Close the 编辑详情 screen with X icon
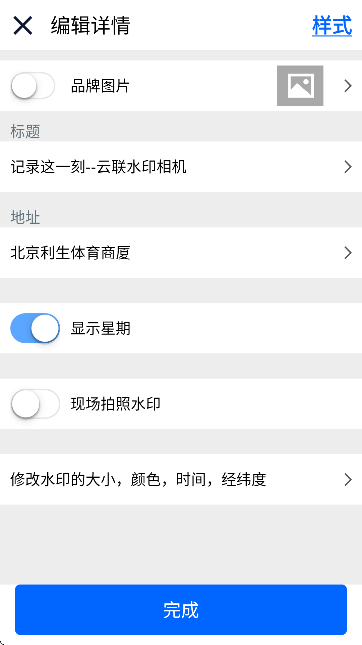 point(23,26)
